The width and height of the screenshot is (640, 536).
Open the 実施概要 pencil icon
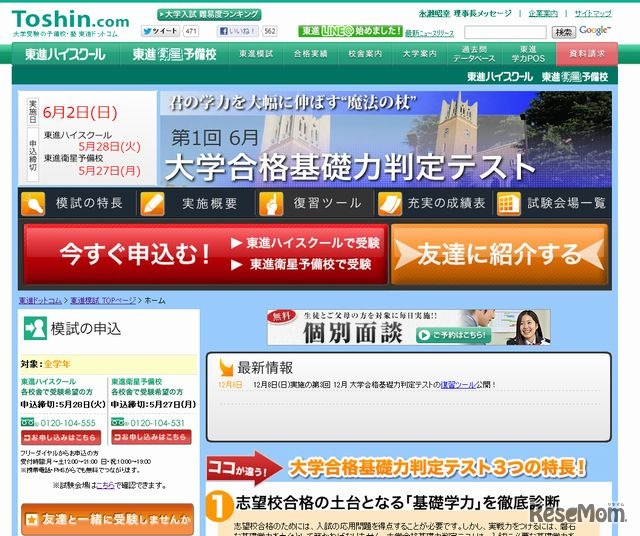coord(152,203)
